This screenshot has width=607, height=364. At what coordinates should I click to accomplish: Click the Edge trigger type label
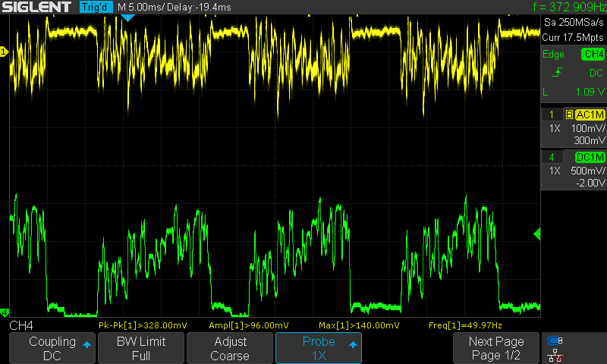coord(553,54)
